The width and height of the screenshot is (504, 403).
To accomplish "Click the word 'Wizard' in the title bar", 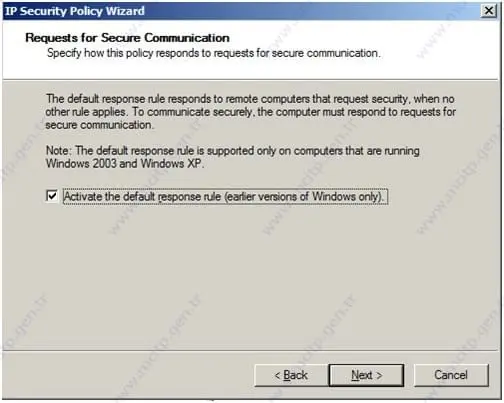I will (125, 11).
